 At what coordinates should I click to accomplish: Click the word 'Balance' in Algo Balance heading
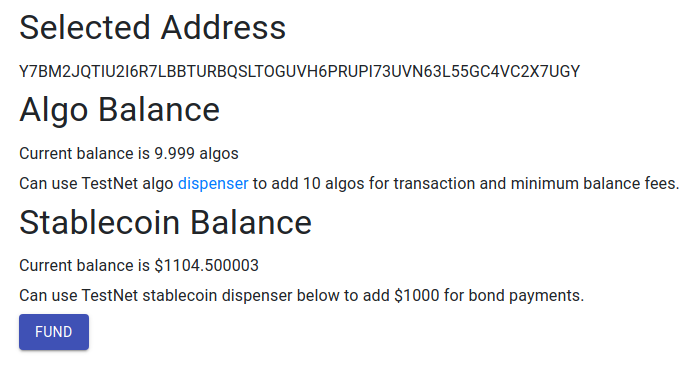(159, 110)
